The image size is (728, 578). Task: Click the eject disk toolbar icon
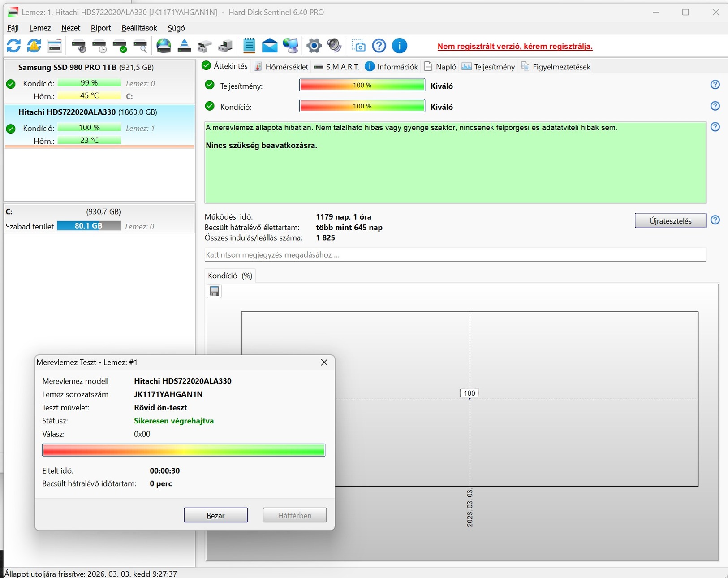(184, 46)
